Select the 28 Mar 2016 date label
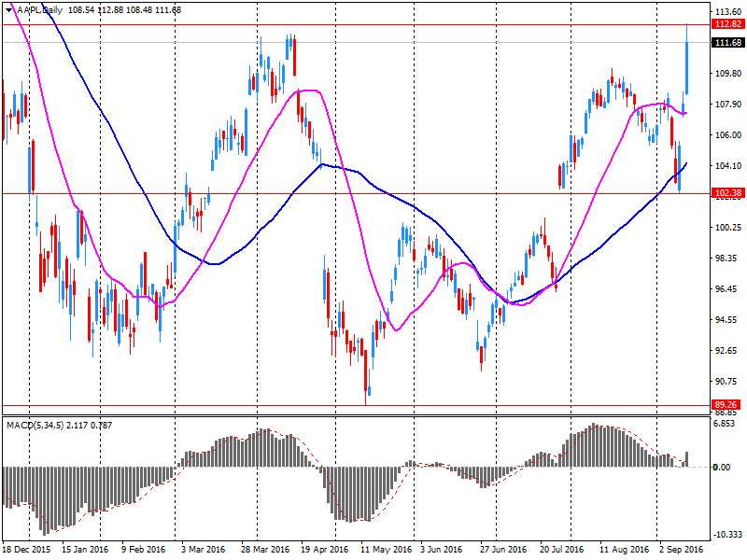747x560 pixels. point(265,549)
